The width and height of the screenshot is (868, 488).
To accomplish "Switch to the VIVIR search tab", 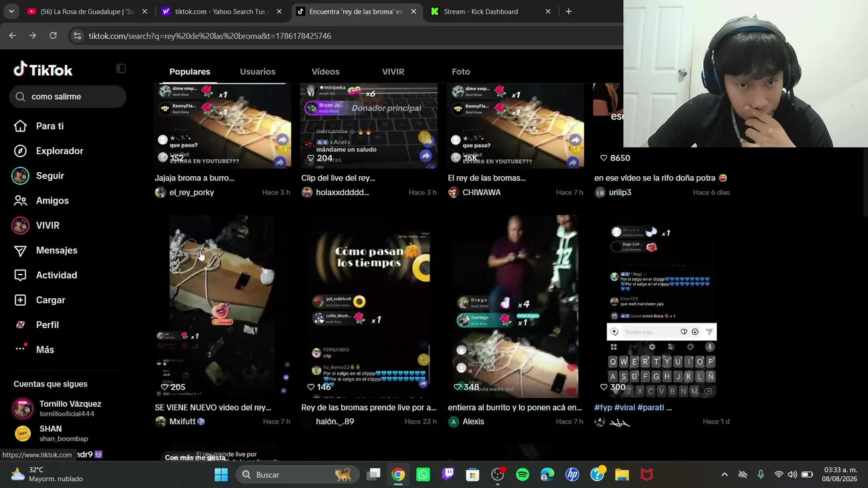I will tap(393, 72).
